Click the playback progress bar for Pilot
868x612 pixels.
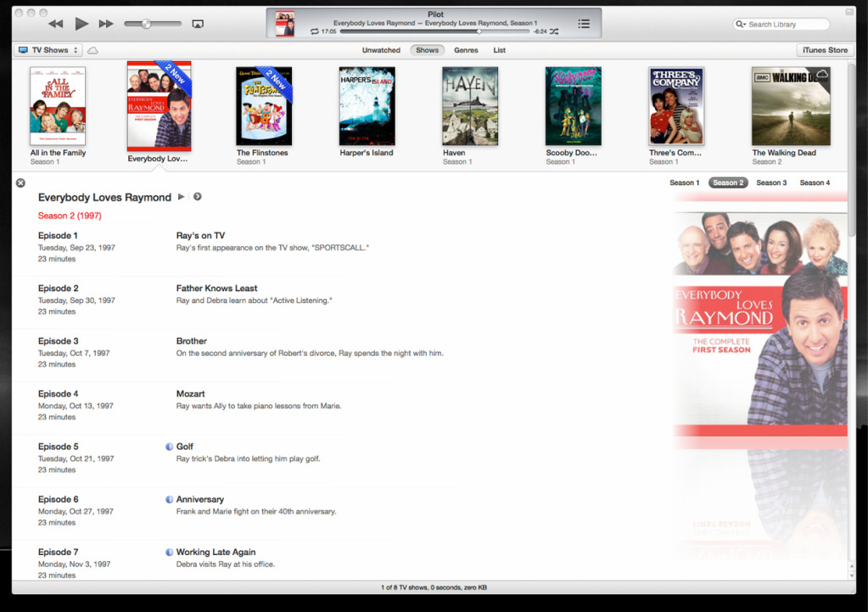pos(434,31)
